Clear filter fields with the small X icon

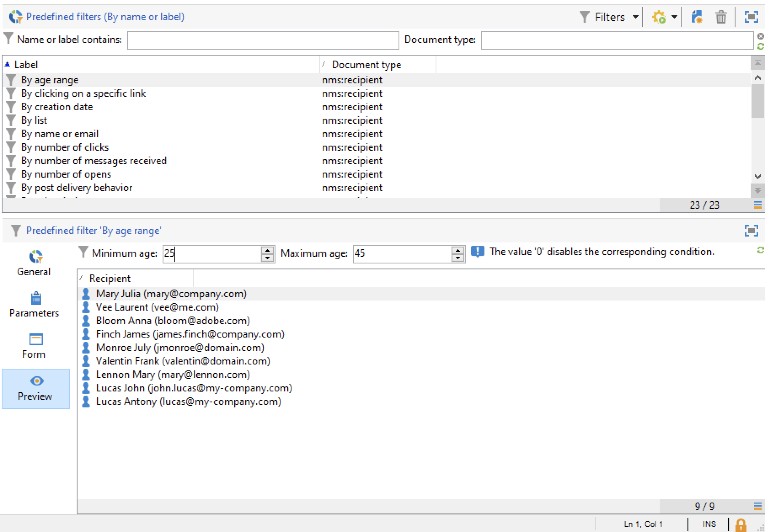tap(760, 36)
